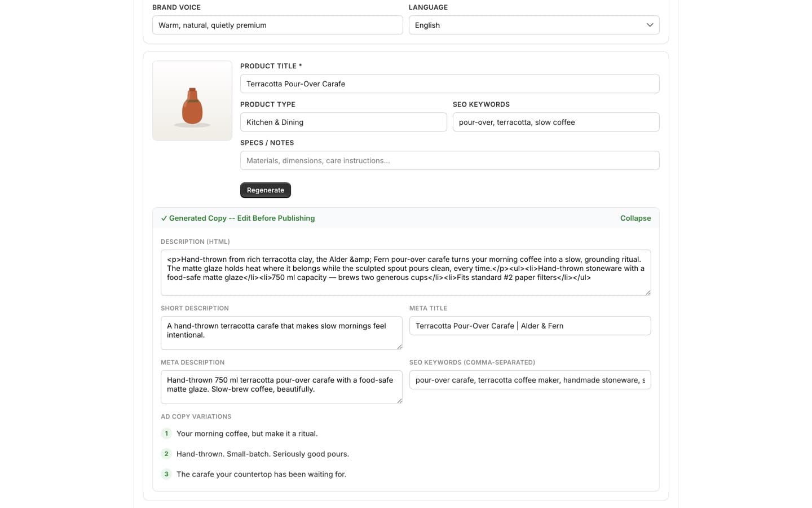Click the 'DESCRIPTION (HTML)' label
The width and height of the screenshot is (812, 508).
point(195,242)
